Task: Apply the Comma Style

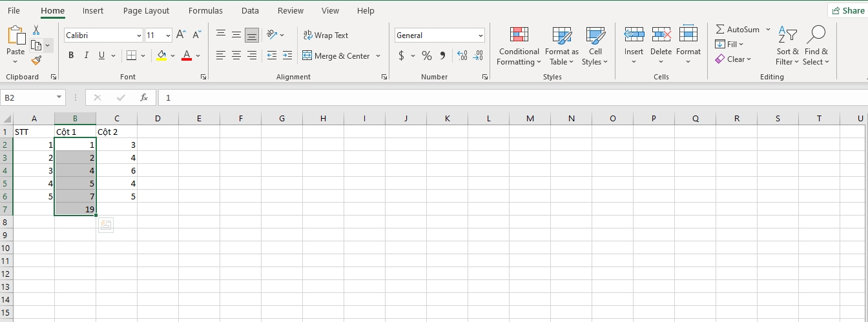Action: coord(442,55)
